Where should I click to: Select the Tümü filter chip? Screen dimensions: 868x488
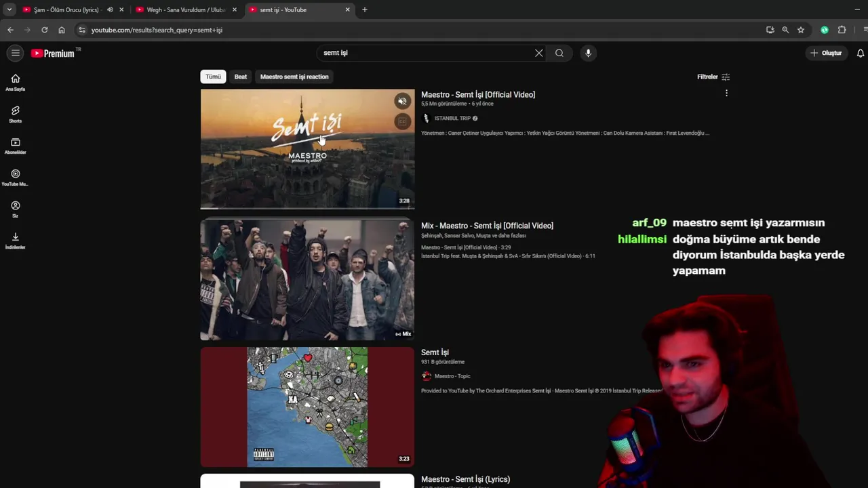(x=213, y=77)
